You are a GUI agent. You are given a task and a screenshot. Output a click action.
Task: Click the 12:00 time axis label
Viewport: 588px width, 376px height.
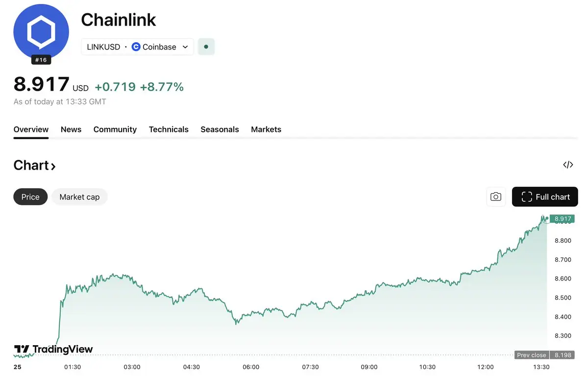point(486,367)
